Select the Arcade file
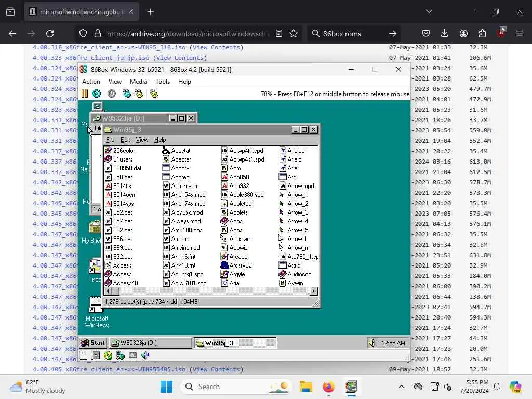The width and height of the screenshot is (532, 399). (x=234, y=257)
